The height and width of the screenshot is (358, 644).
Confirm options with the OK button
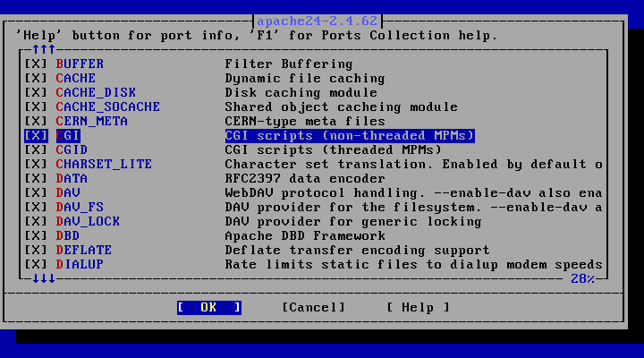209,308
